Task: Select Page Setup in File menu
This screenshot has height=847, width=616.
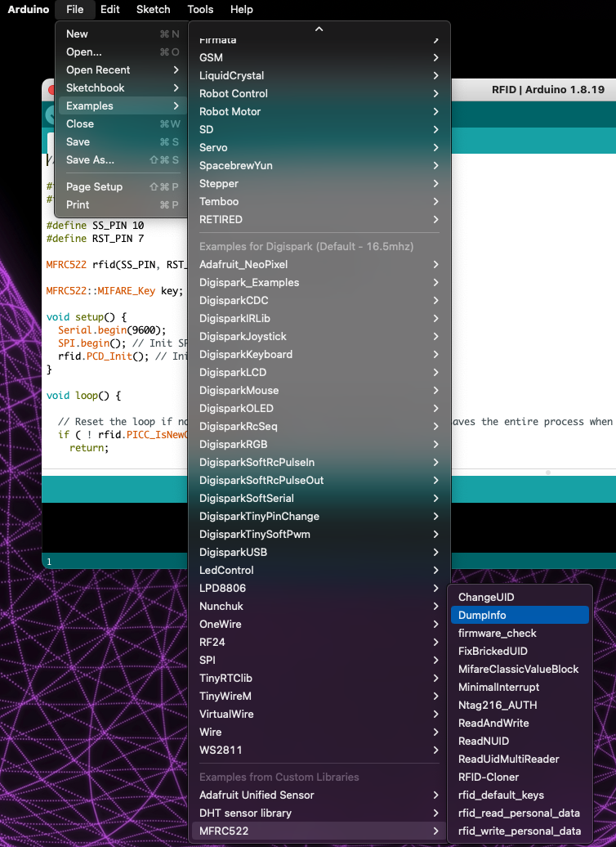Action: click(122, 186)
